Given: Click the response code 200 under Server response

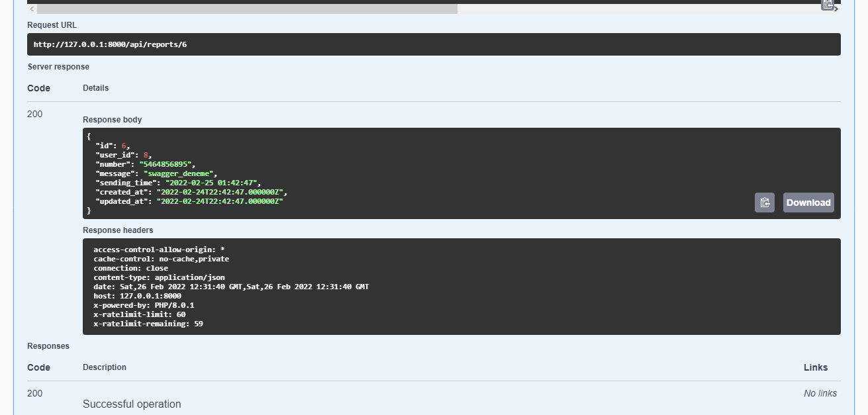Looking at the screenshot, I should tap(34, 114).
